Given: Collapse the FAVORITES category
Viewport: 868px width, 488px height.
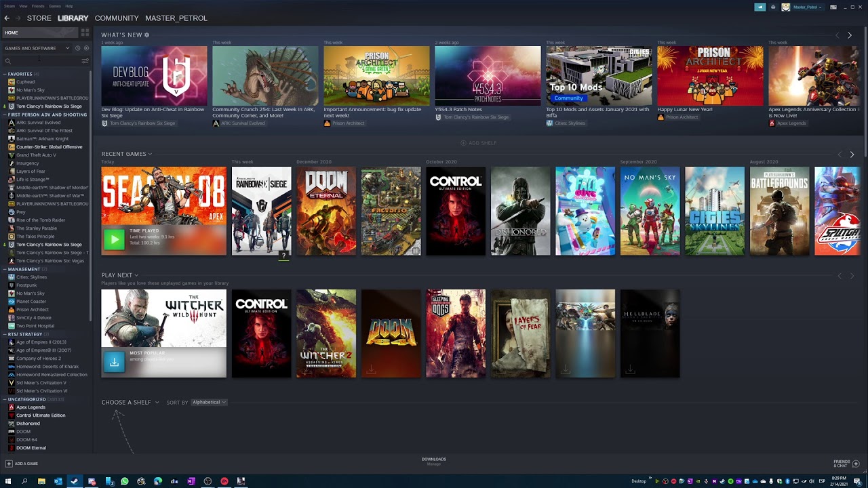Looking at the screenshot, I should coord(5,74).
